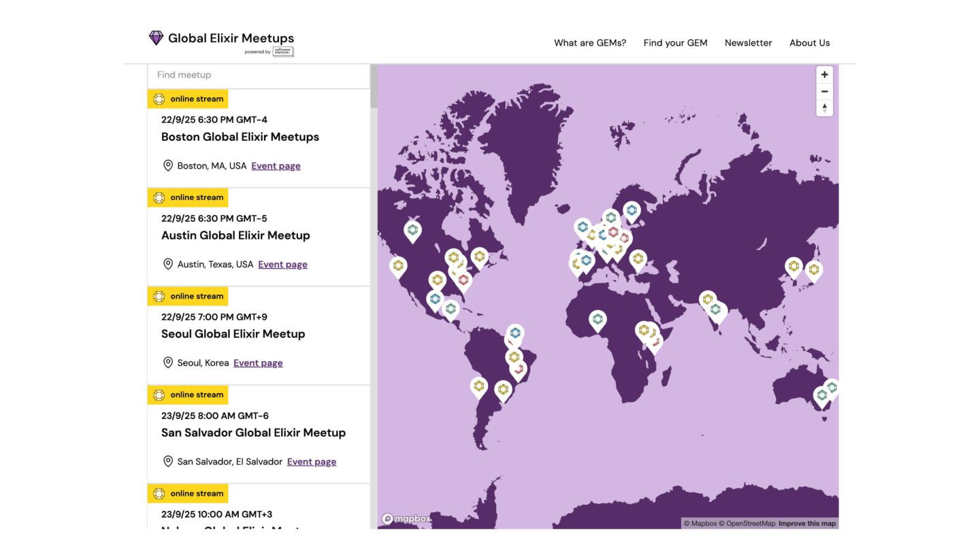Select the yellow marker in Texas

click(438, 280)
